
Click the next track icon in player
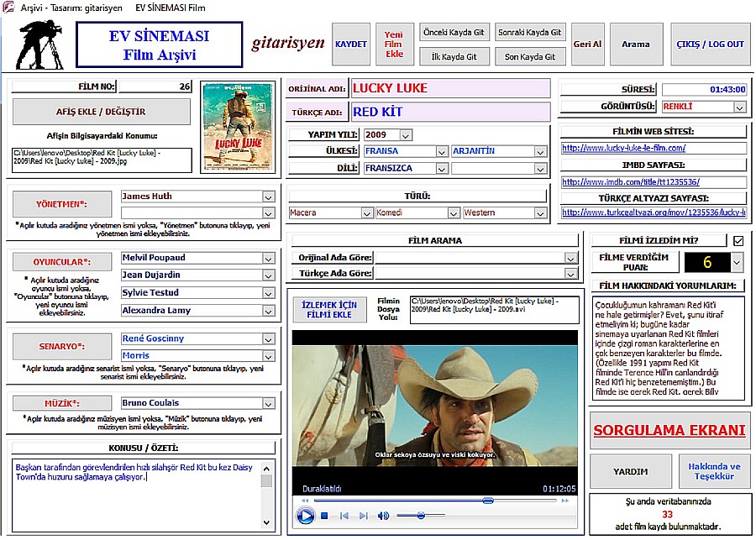coord(364,515)
